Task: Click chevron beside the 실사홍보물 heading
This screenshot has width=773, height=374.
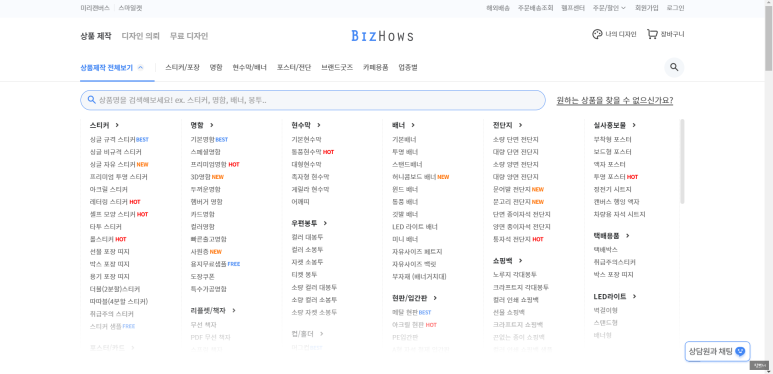Action: click(634, 125)
